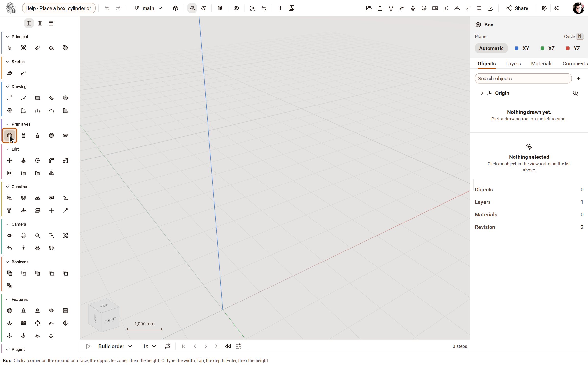Select the Sphere primitive tool

[x=51, y=135]
